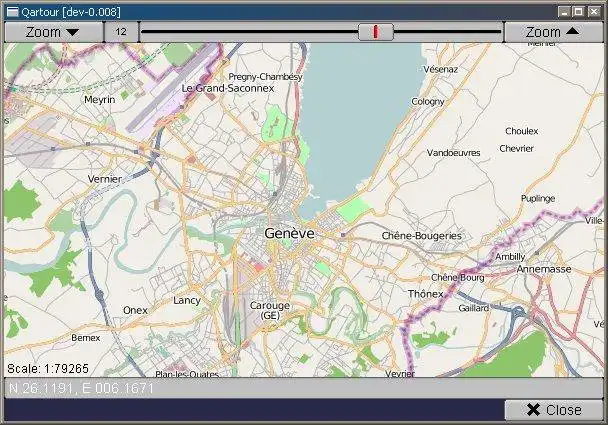Viewport: 608px width, 425px height.
Task: Click the Onex map label
Action: click(135, 311)
